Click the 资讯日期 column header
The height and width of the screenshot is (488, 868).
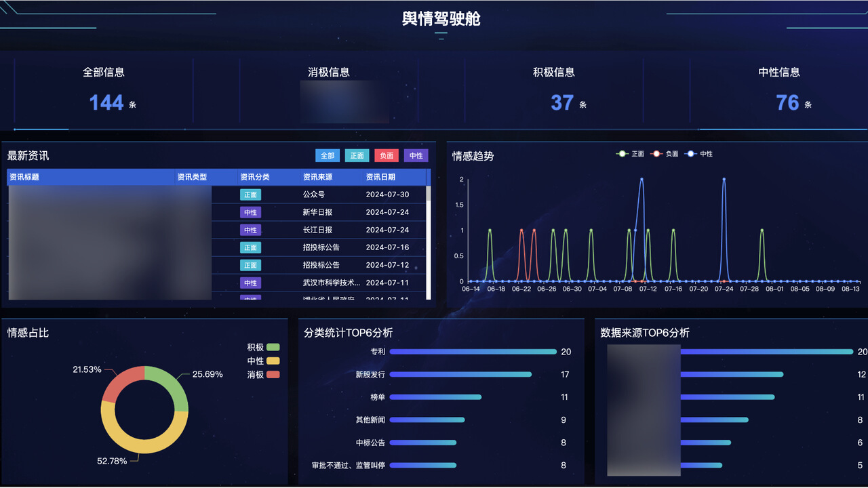(x=380, y=177)
